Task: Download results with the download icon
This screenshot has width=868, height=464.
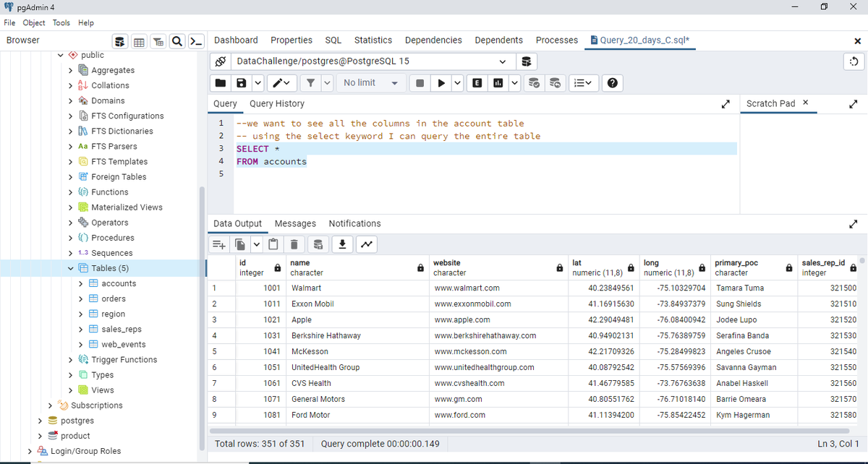Action: click(343, 245)
